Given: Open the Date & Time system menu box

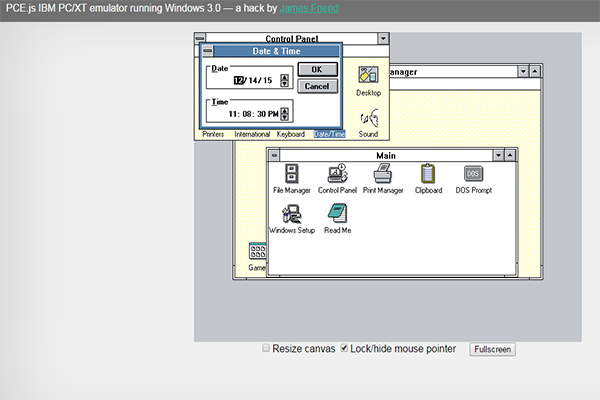Looking at the screenshot, I should click(207, 51).
